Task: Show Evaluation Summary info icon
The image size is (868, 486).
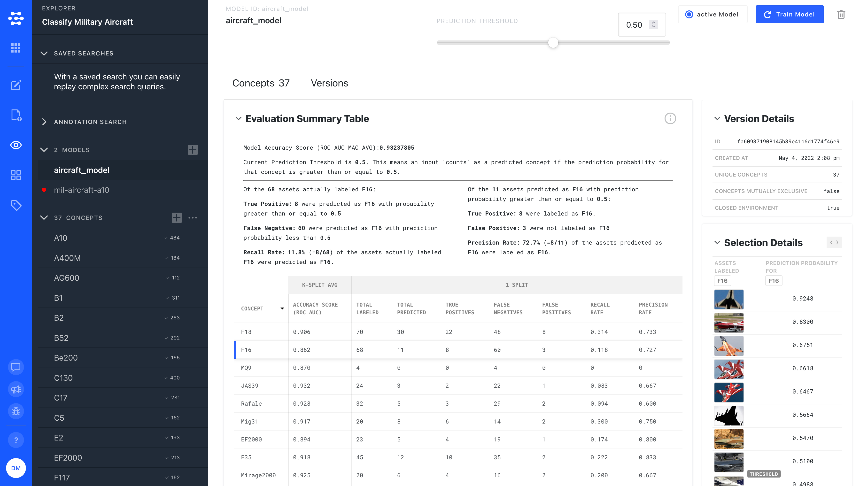Action: click(x=670, y=119)
